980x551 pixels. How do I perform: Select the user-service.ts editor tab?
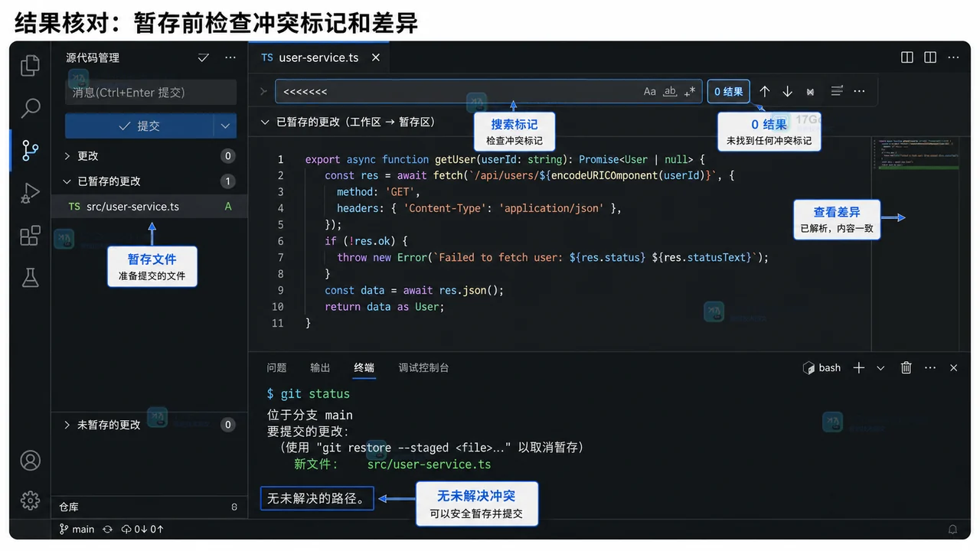pos(319,57)
